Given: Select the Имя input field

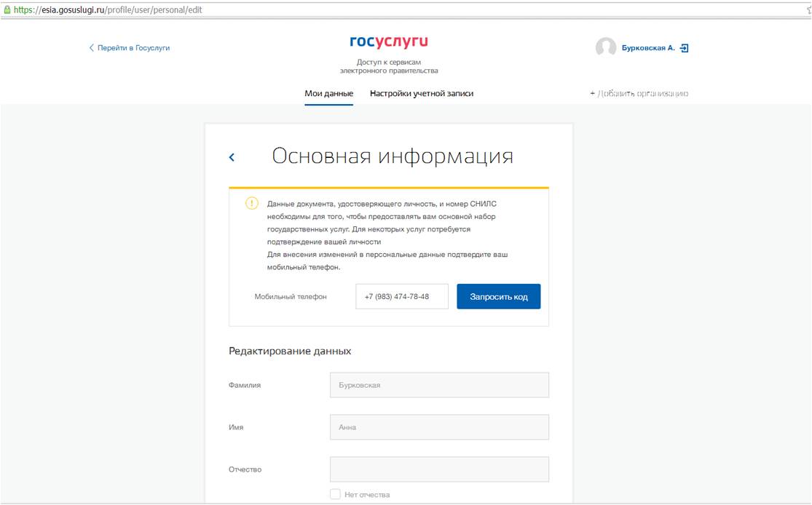Looking at the screenshot, I should point(440,426).
